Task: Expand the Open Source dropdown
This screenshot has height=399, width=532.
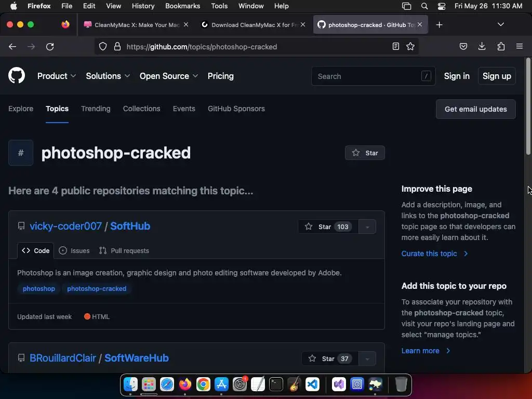Action: coord(169,76)
